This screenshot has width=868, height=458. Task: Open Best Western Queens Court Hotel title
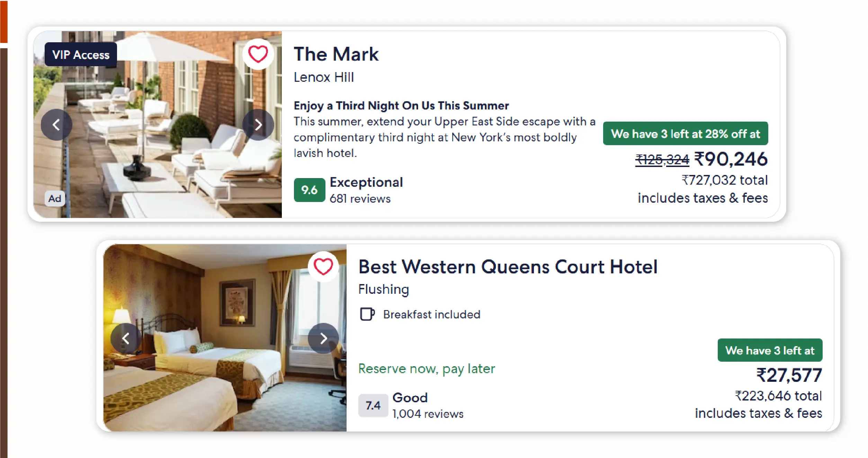[508, 267]
